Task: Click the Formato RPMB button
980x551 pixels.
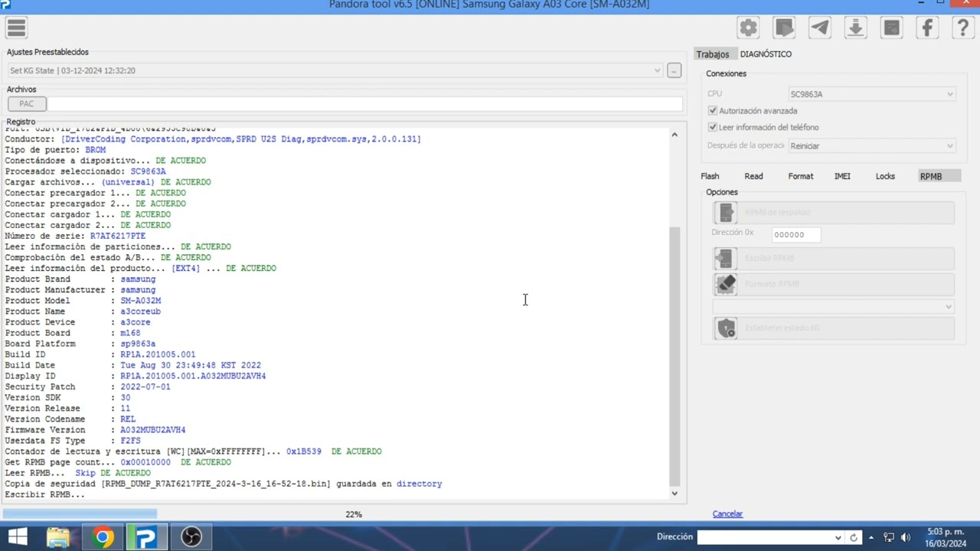Action: [x=834, y=284]
